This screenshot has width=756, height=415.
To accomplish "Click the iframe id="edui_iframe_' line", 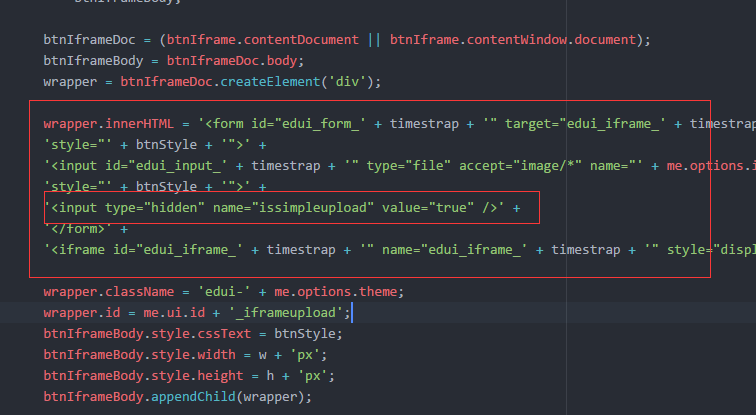I will click(x=400, y=250).
